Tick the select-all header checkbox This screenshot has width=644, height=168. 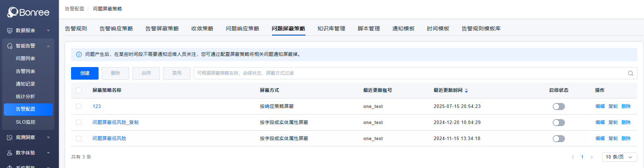79,90
